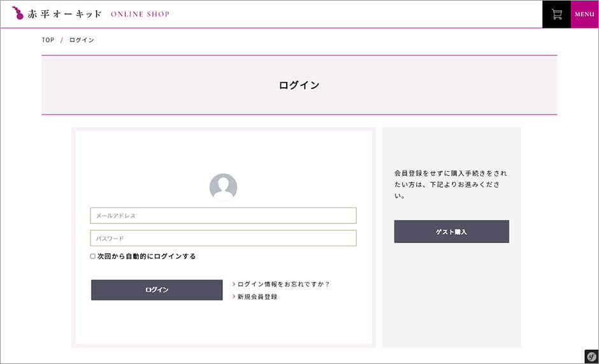Click the Symfony debug toolbar icon
The image size is (599, 364).
[x=592, y=357]
